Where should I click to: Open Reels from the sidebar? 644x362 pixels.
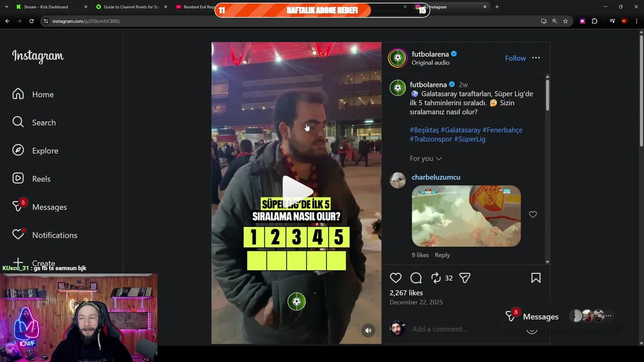tap(31, 179)
